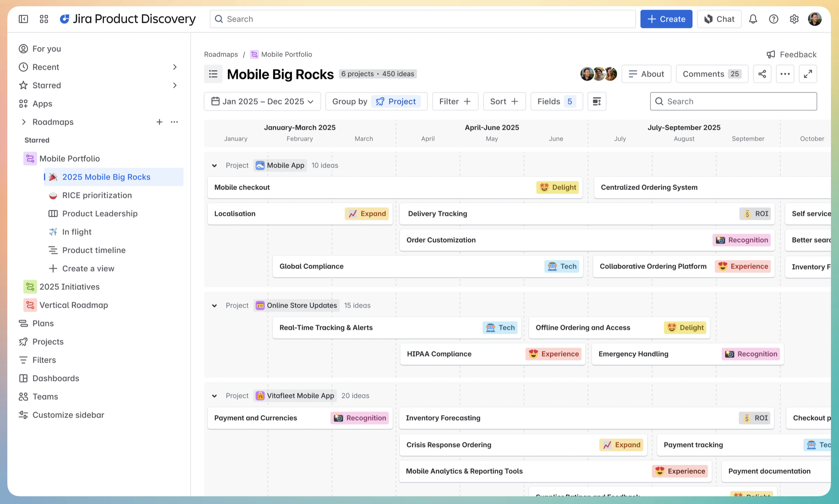Click the roadmap search field
839x504 pixels.
click(x=733, y=101)
